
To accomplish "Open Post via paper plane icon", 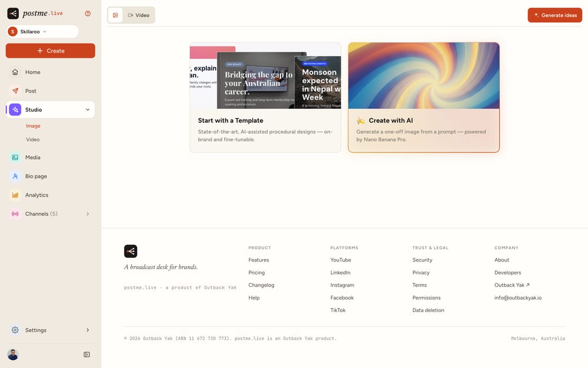I will (x=15, y=91).
